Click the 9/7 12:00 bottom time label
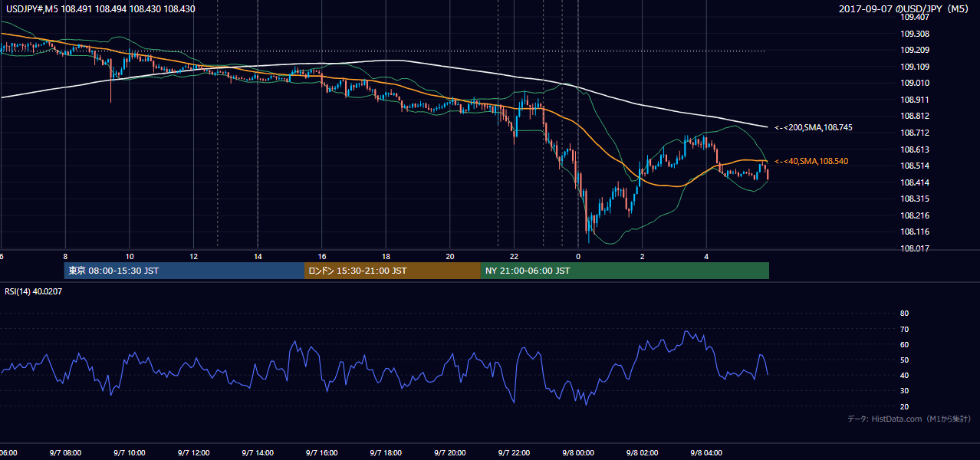 click(x=192, y=453)
